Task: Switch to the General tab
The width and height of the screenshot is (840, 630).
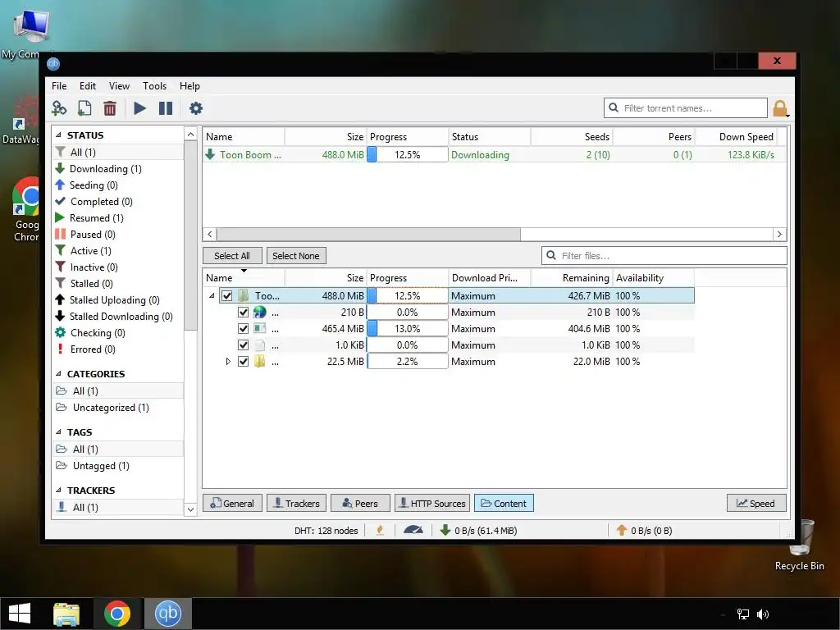Action: [232, 503]
